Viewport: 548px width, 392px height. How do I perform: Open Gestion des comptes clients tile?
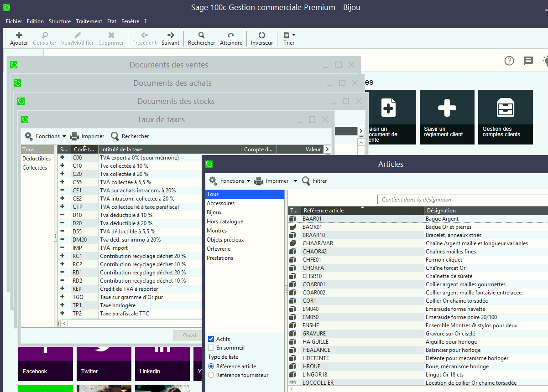(506, 117)
